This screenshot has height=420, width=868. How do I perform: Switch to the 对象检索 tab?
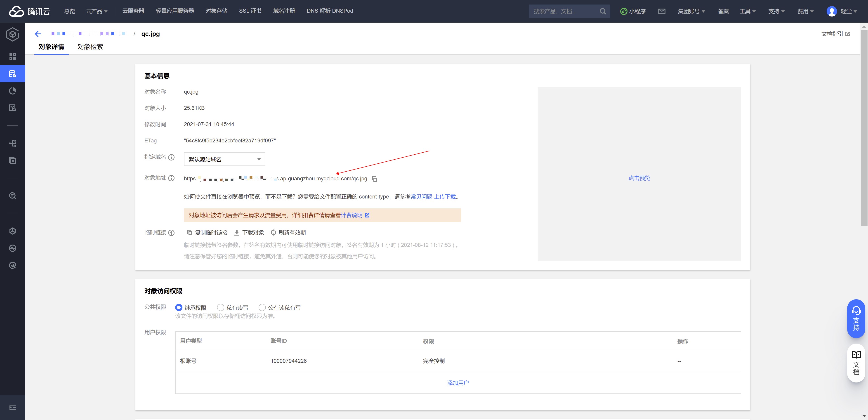pos(90,47)
